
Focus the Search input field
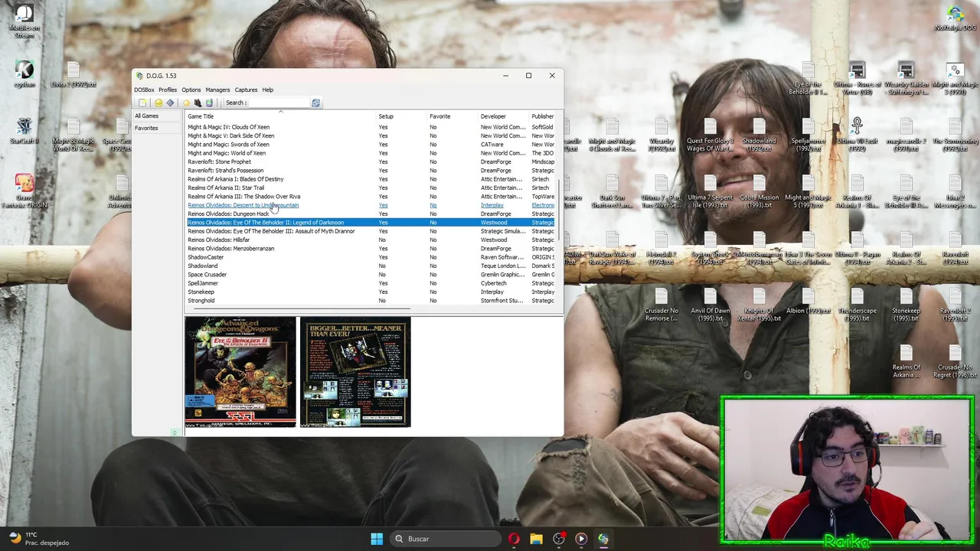(x=279, y=103)
